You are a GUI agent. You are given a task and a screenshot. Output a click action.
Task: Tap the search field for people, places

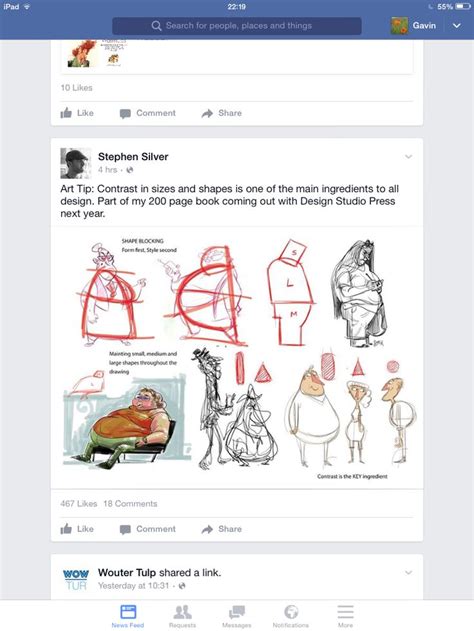point(237,26)
